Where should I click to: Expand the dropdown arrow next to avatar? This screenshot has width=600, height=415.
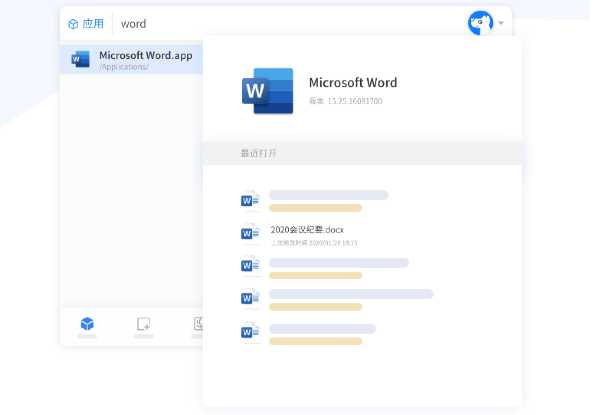coord(501,24)
